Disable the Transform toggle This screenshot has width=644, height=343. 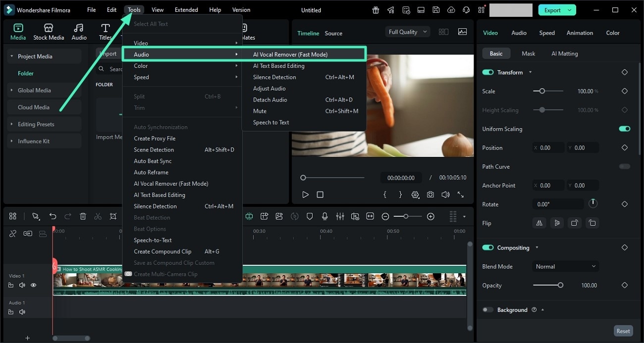(x=488, y=72)
